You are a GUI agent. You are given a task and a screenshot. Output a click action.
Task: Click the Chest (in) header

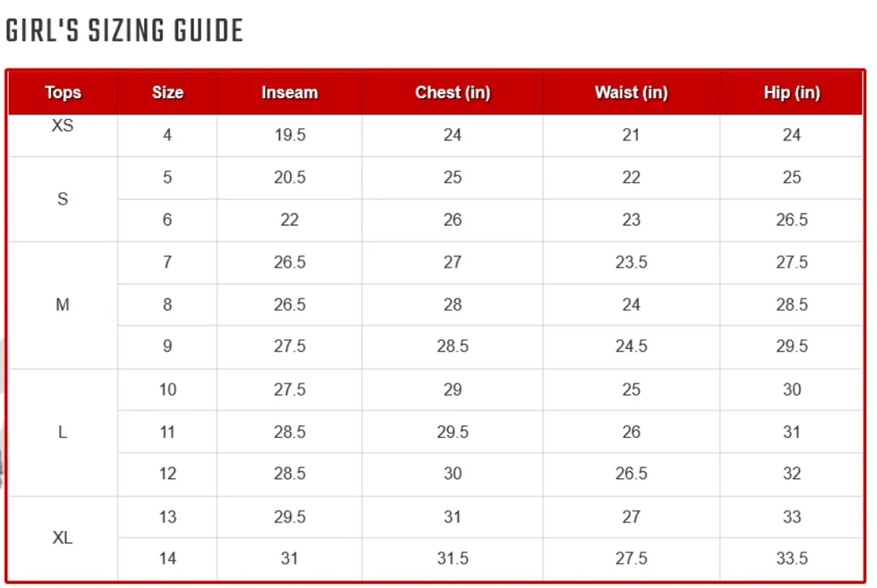(x=452, y=93)
